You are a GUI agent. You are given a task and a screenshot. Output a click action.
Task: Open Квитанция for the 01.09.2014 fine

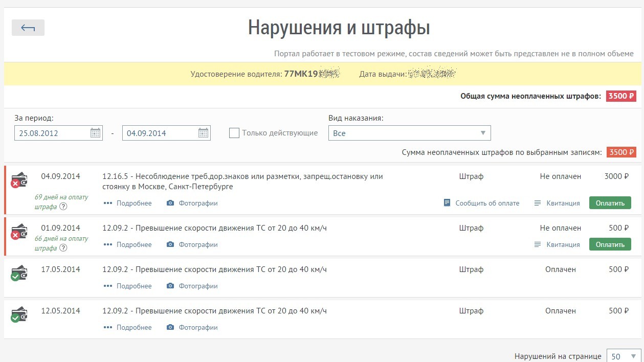tap(557, 244)
